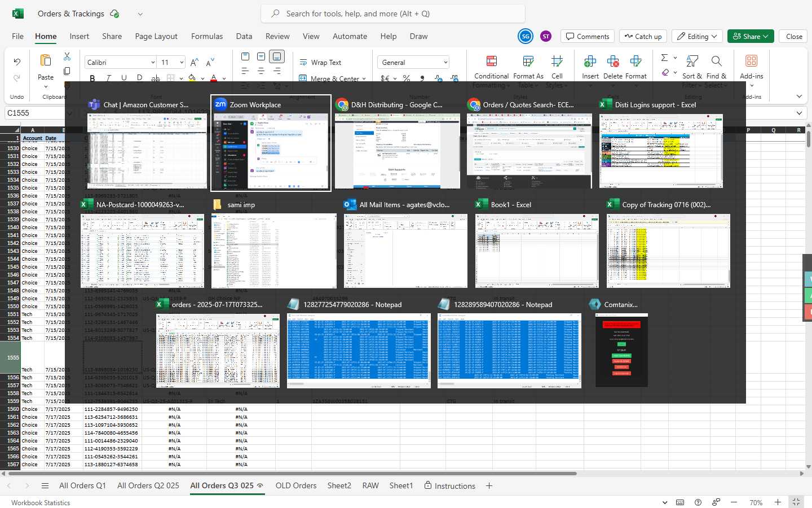812x508 pixels.
Task: Click the Undo arrow icon
Action: coord(17,62)
